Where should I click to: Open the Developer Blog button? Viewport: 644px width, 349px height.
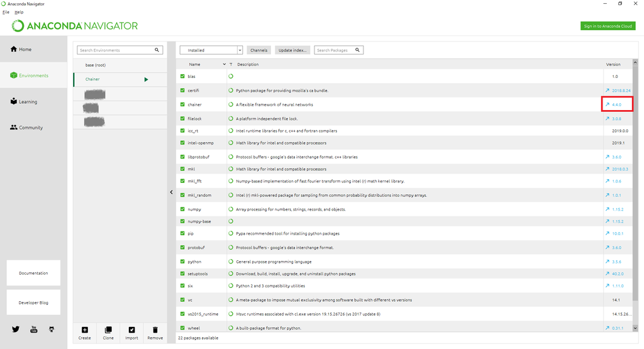33,302
